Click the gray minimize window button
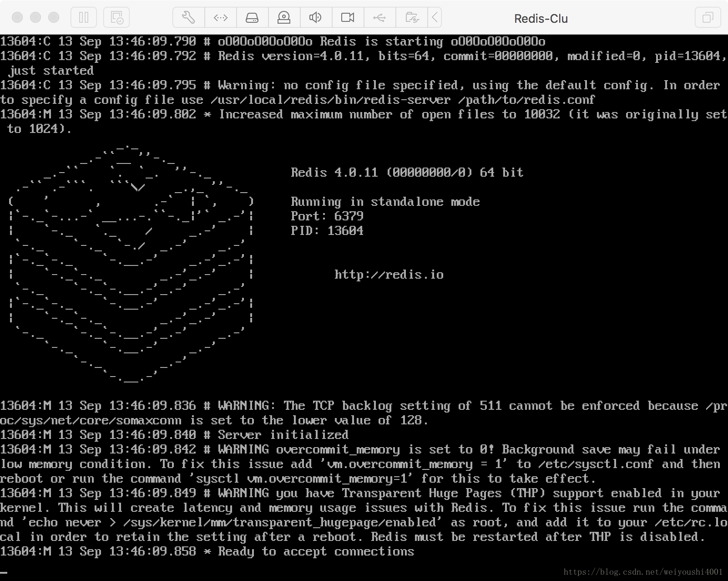 pyautogui.click(x=35, y=17)
